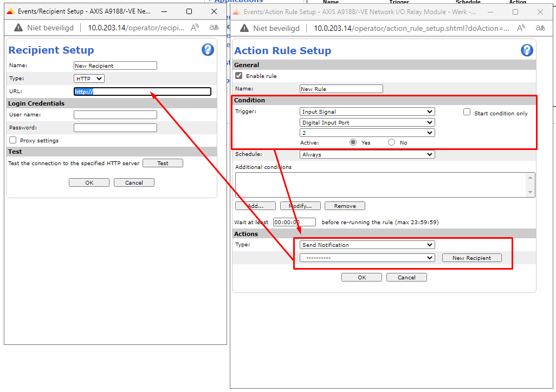This screenshot has width=556, height=392.
Task: Click the address bar URL in Recipient Setup window
Action: pos(136,28)
